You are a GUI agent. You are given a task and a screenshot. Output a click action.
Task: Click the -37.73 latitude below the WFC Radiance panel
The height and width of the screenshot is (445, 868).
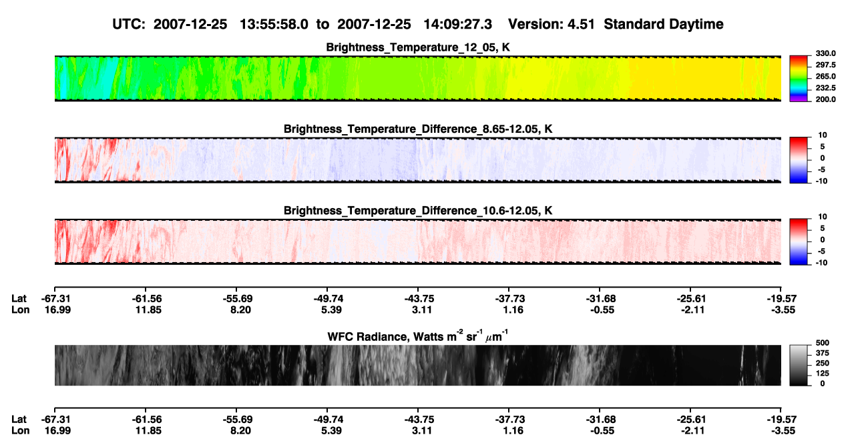coord(509,419)
